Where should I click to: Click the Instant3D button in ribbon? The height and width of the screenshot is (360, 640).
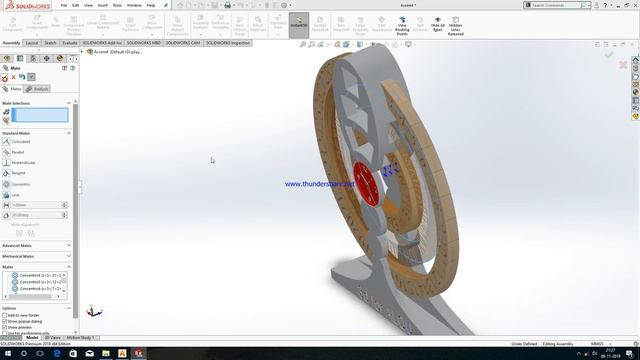pos(299,25)
